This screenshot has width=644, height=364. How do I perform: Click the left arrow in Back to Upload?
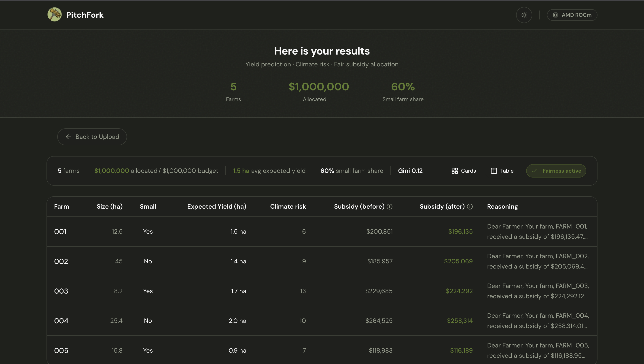68,137
